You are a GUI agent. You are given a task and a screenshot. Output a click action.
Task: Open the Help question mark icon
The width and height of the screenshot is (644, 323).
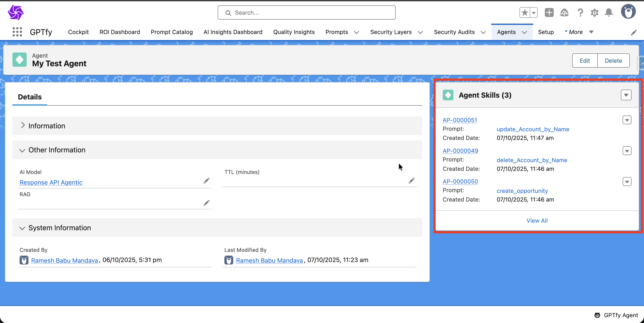580,12
